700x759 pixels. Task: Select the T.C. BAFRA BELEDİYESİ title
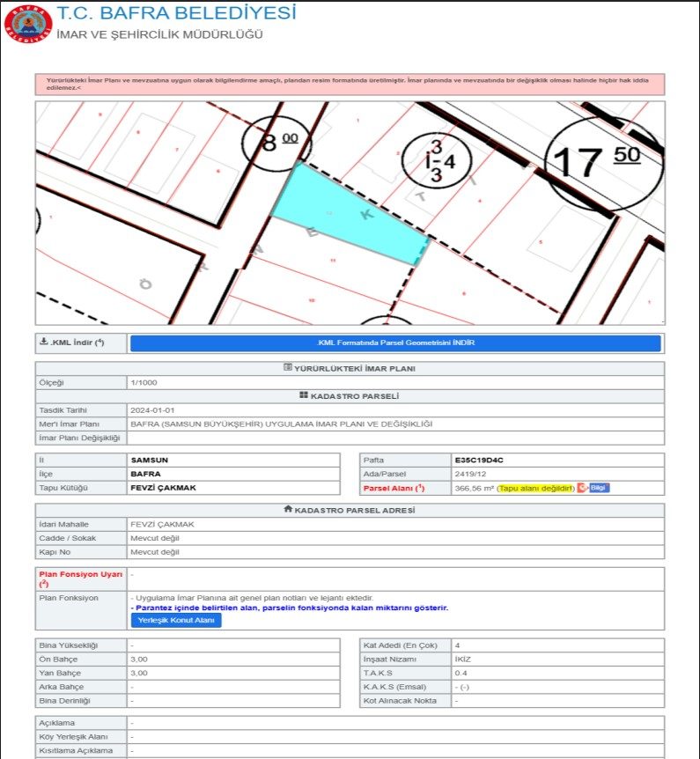click(x=177, y=13)
